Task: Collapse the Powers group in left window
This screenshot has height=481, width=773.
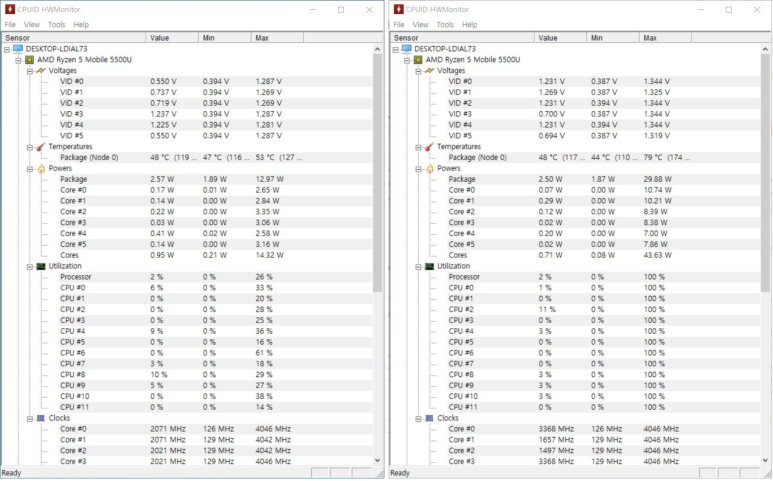Action: 30,169
